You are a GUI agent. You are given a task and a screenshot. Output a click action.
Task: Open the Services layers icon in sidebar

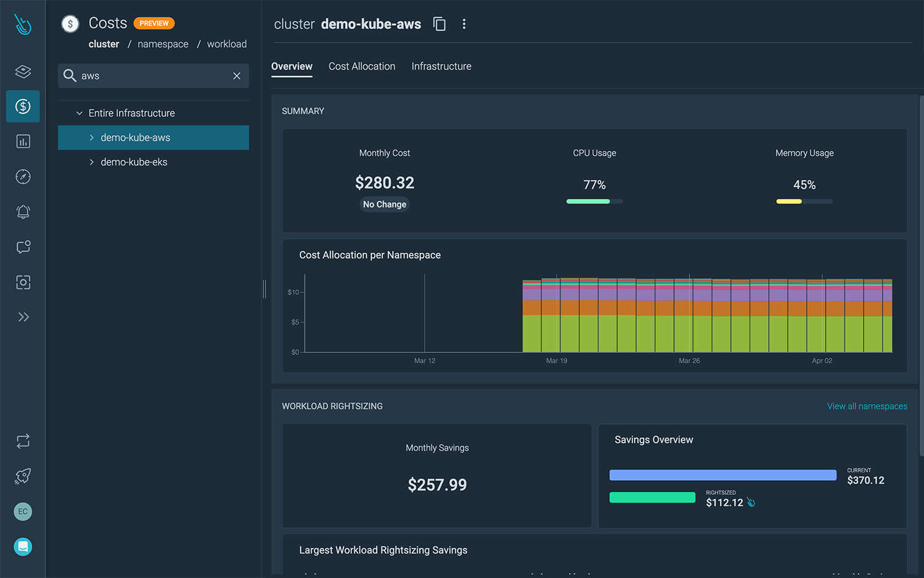tap(23, 71)
